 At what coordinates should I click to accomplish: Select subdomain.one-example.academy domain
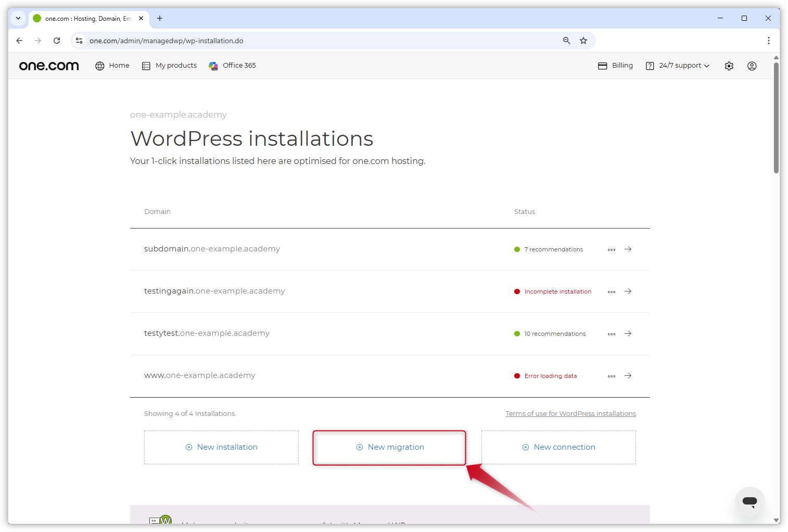212,249
